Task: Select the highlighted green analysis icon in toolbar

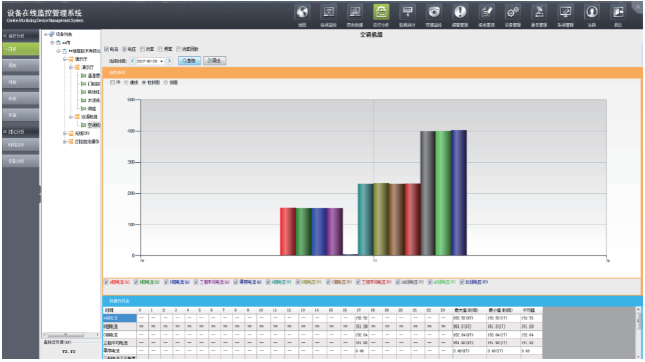Action: point(381,12)
